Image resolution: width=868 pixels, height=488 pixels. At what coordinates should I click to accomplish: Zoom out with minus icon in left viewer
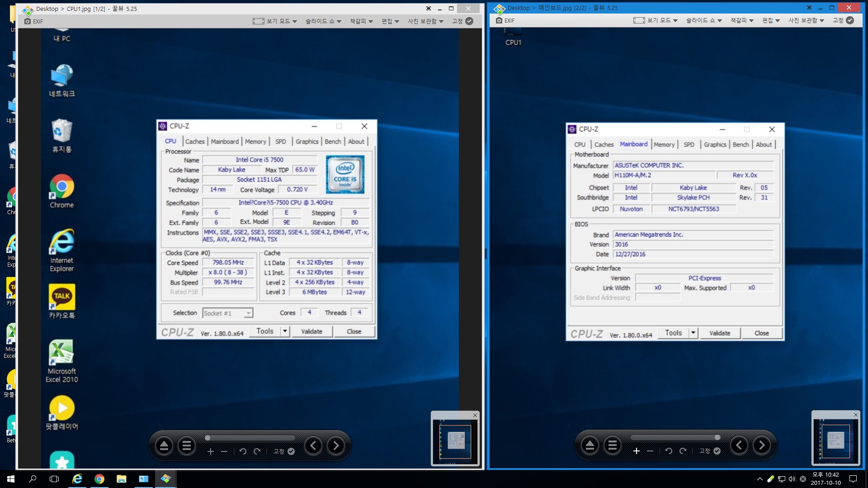pyautogui.click(x=224, y=451)
